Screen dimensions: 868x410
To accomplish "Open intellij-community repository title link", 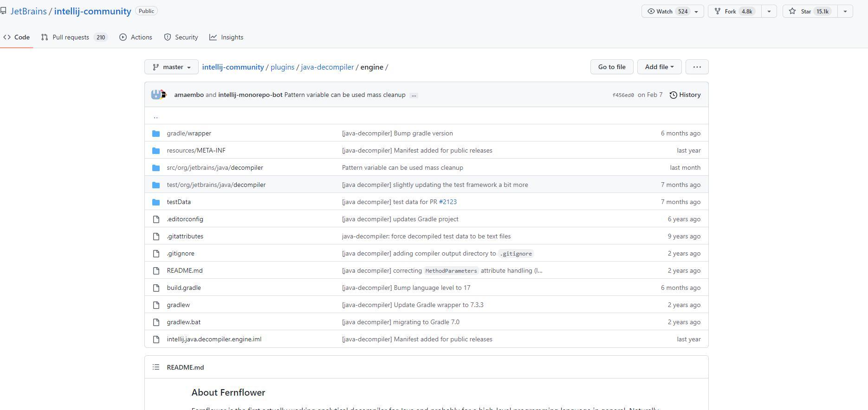I will [92, 11].
